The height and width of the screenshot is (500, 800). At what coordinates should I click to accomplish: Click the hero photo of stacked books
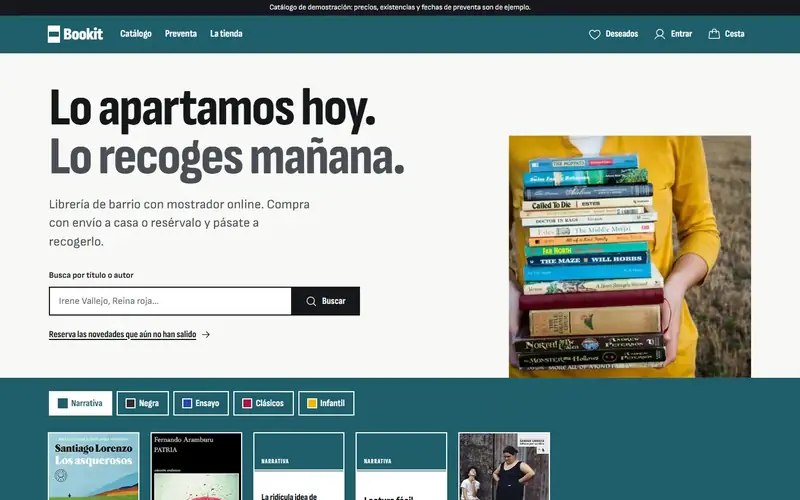630,257
